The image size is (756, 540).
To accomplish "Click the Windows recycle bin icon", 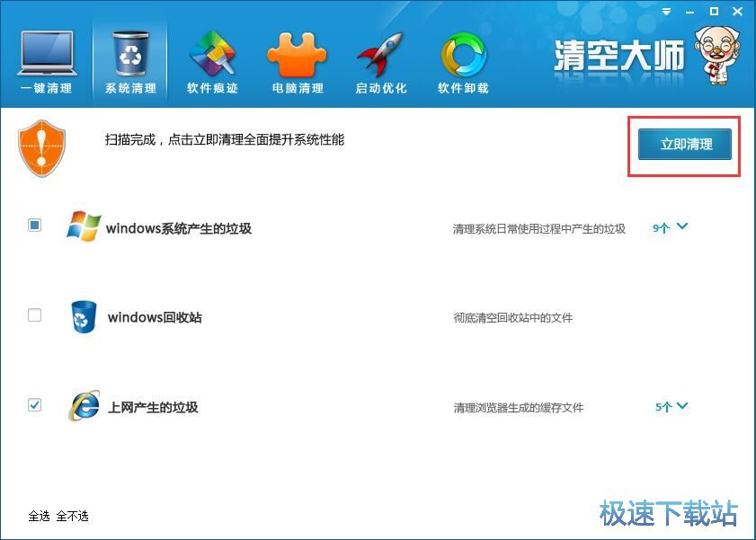I will pos(83,316).
